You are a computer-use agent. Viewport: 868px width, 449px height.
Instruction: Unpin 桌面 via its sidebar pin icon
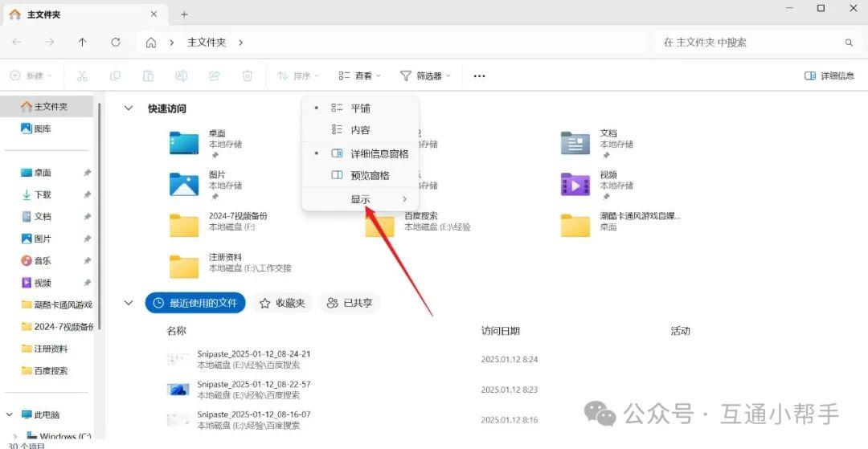click(87, 173)
